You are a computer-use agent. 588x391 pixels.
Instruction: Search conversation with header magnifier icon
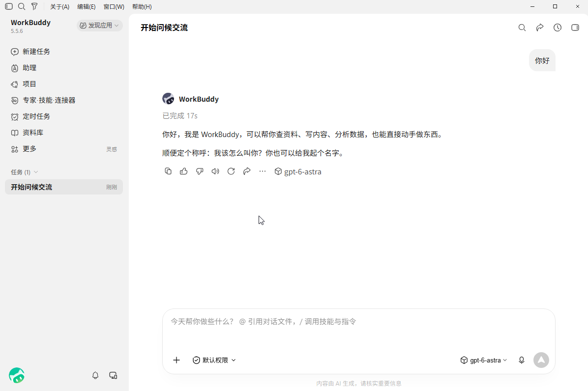tap(522, 28)
